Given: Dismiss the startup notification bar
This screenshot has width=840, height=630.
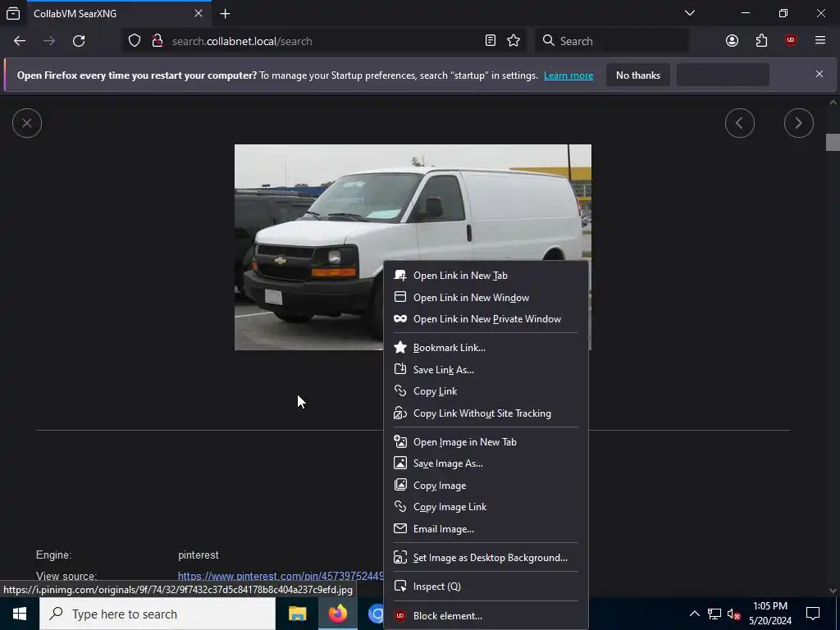Looking at the screenshot, I should pyautogui.click(x=819, y=75).
